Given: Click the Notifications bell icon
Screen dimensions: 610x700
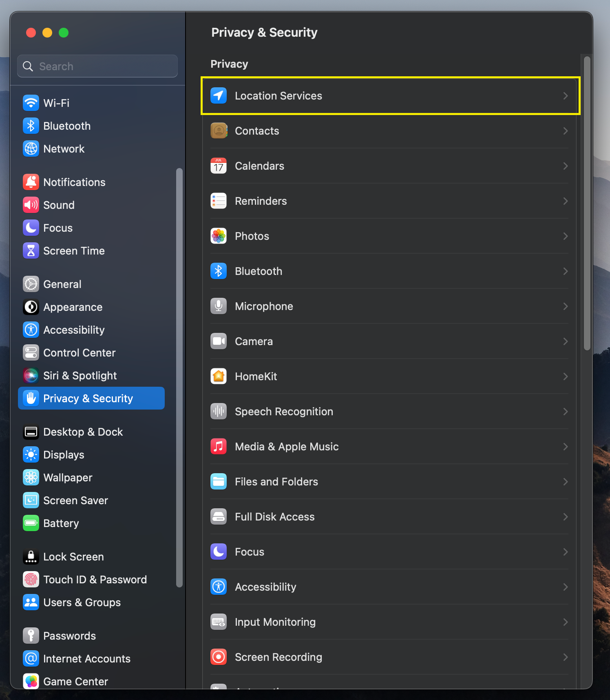Looking at the screenshot, I should 31,182.
